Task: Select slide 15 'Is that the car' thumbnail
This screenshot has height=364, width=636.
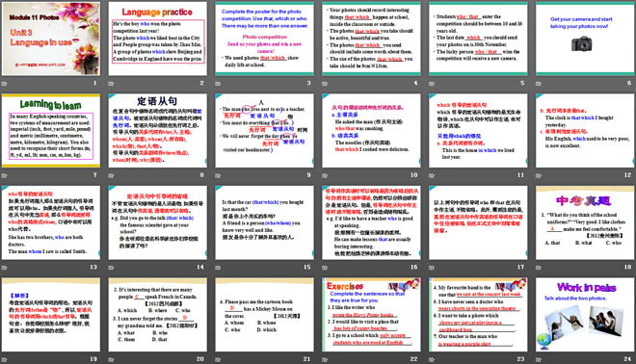Action: pyautogui.click(x=264, y=222)
